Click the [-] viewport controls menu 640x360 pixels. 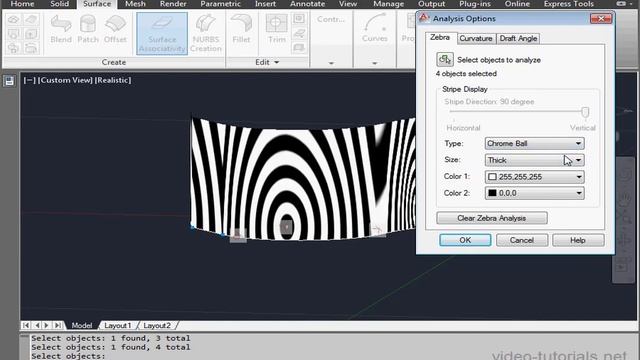[x=29, y=80]
